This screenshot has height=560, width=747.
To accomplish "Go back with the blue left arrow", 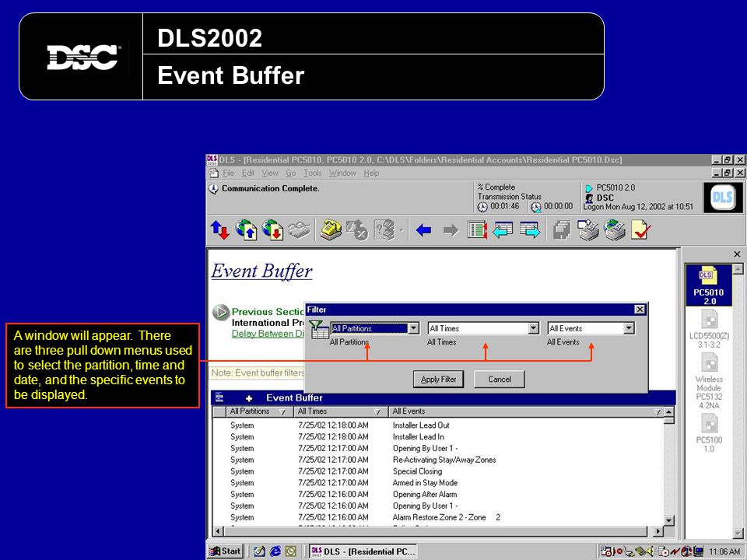I will pyautogui.click(x=423, y=231).
